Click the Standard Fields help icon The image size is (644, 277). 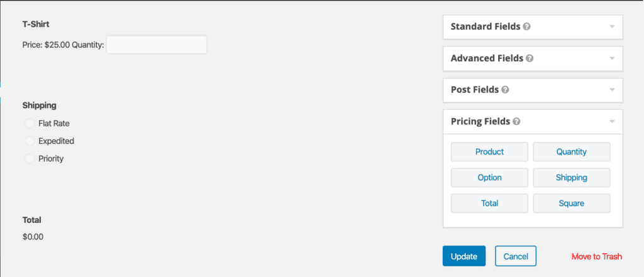(x=527, y=26)
